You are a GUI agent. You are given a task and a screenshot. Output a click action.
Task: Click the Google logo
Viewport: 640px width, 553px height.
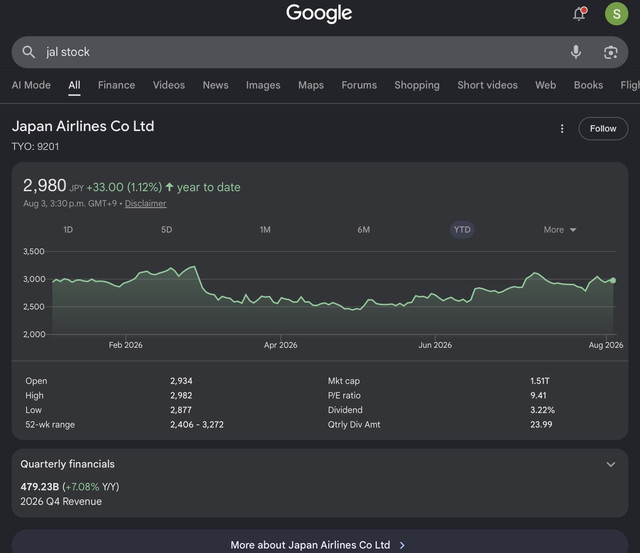(319, 13)
